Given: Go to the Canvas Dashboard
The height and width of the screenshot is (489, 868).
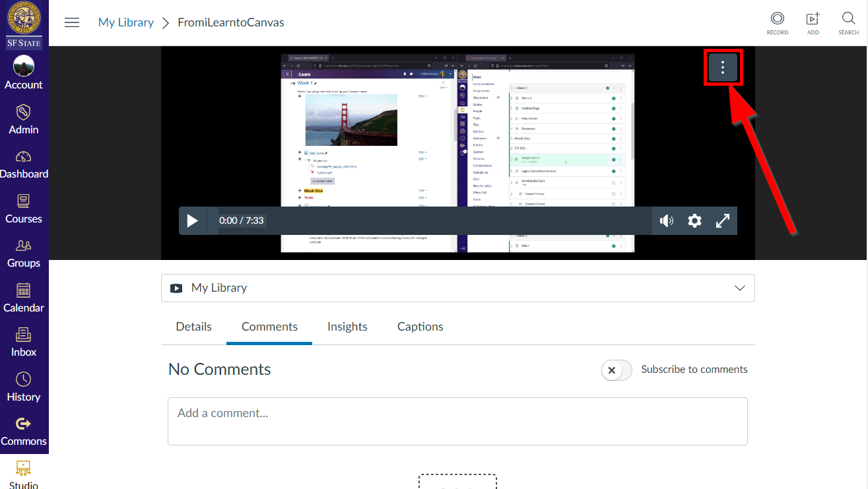Looking at the screenshot, I should click(x=24, y=164).
